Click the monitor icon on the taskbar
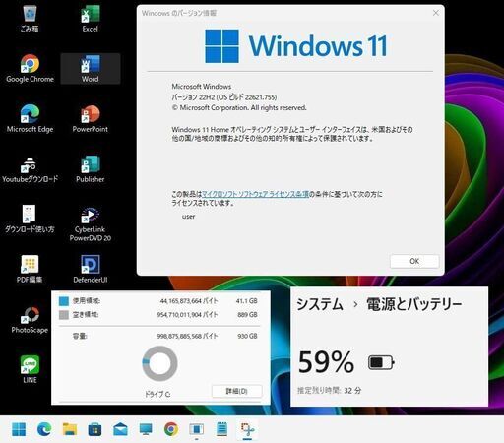This screenshot has width=504, height=443. tap(146, 429)
